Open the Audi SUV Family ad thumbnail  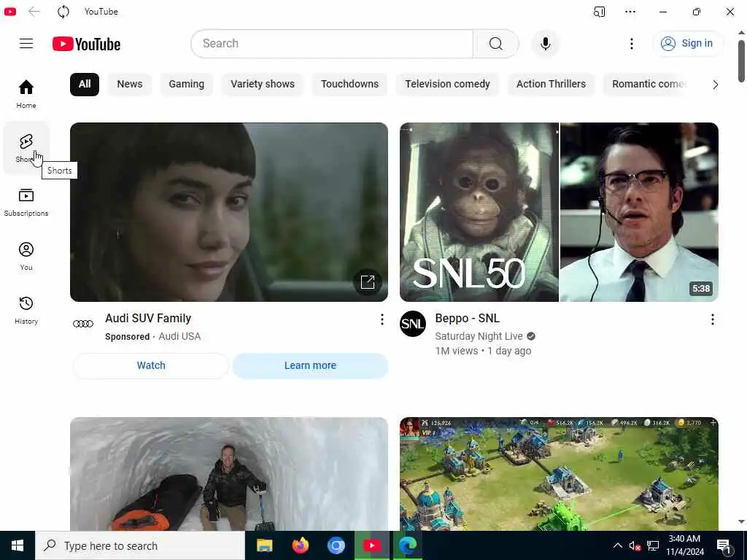pos(228,212)
